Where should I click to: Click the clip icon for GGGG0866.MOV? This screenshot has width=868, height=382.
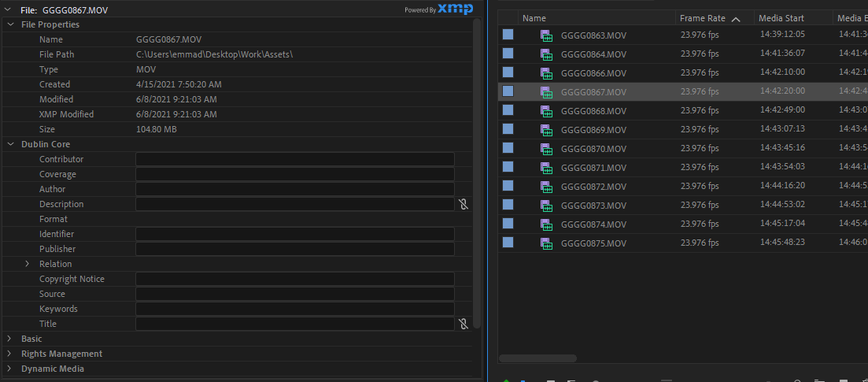click(x=547, y=74)
